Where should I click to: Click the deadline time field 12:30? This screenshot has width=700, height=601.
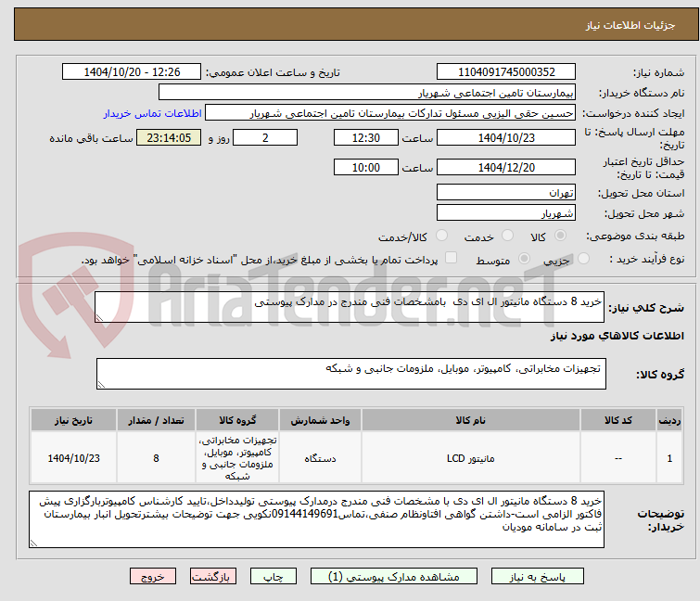(x=365, y=137)
